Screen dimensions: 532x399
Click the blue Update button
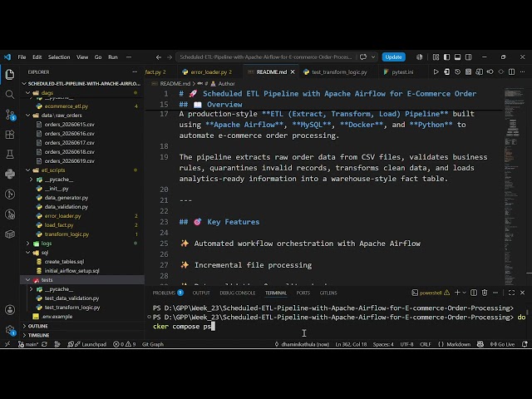(393, 57)
